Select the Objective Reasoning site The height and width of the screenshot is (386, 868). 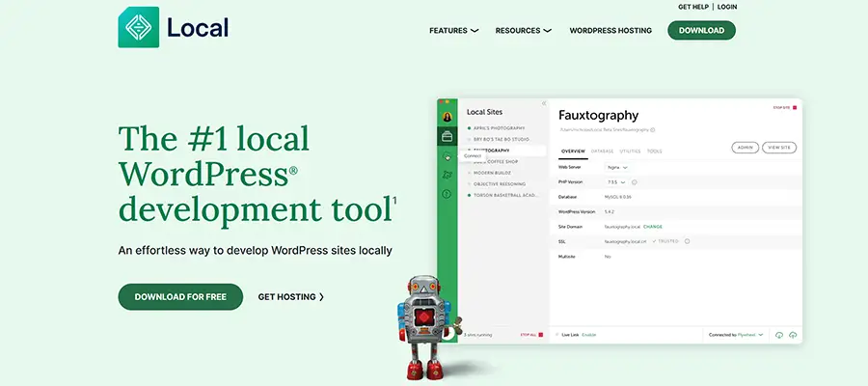tap(500, 184)
